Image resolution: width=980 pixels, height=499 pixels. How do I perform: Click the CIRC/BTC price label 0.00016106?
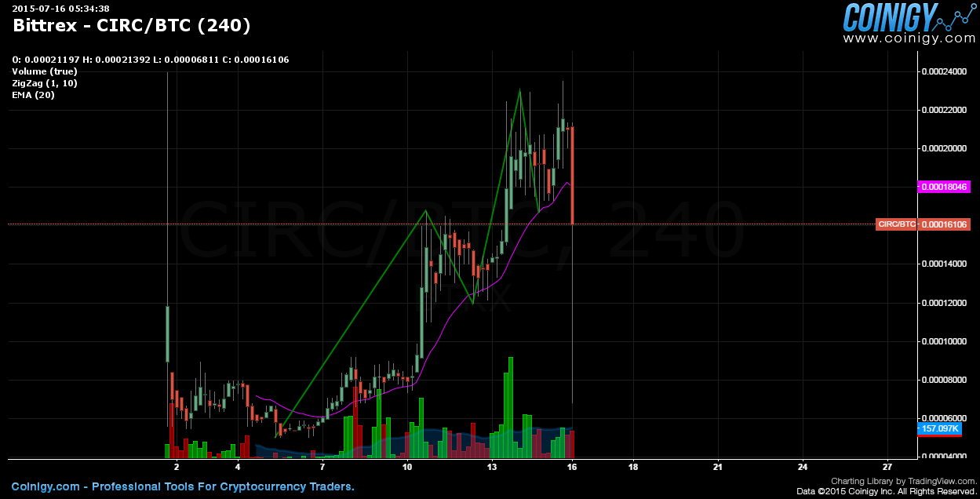pos(924,224)
